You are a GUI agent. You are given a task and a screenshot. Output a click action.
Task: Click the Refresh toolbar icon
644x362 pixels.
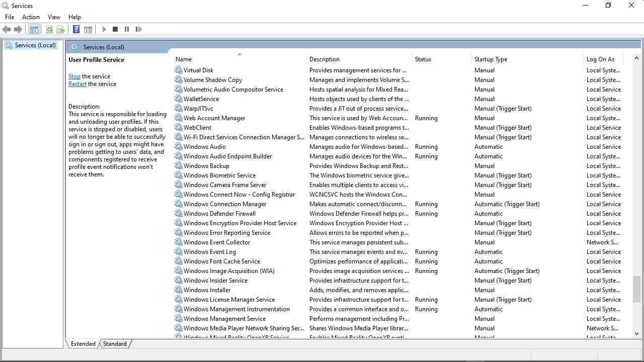[49, 30]
